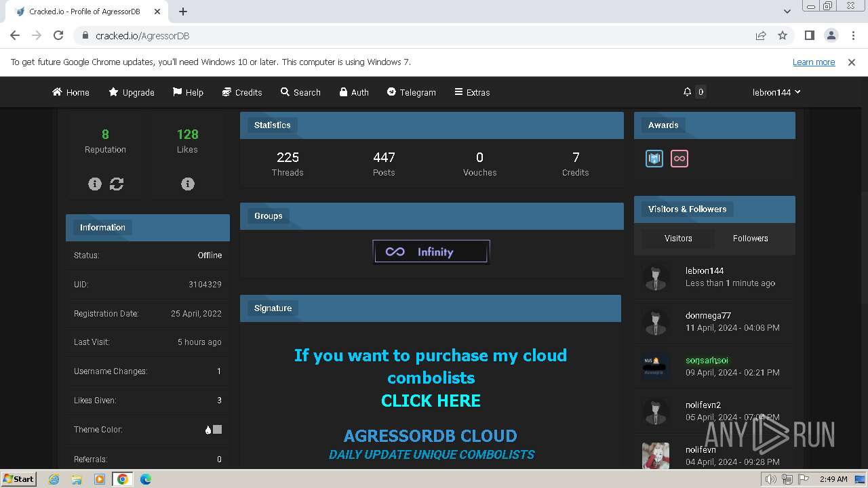868x488 pixels.
Task: Open the Credits nav item
Action: pyautogui.click(x=242, y=92)
